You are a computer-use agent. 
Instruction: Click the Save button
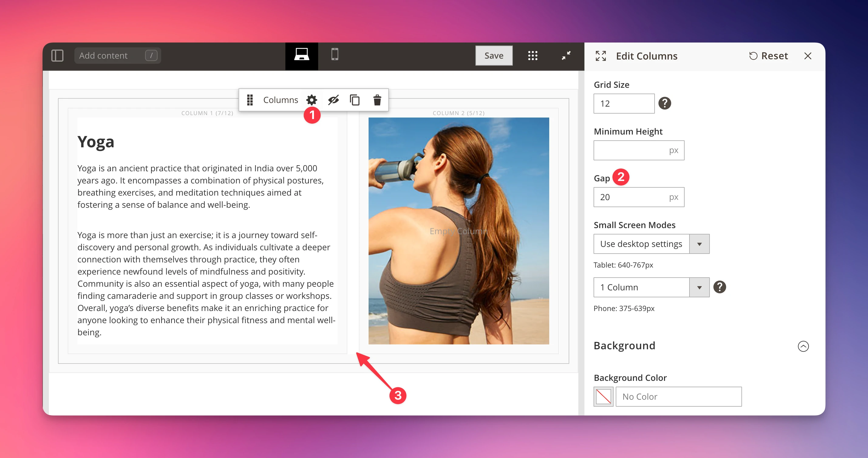pyautogui.click(x=494, y=56)
